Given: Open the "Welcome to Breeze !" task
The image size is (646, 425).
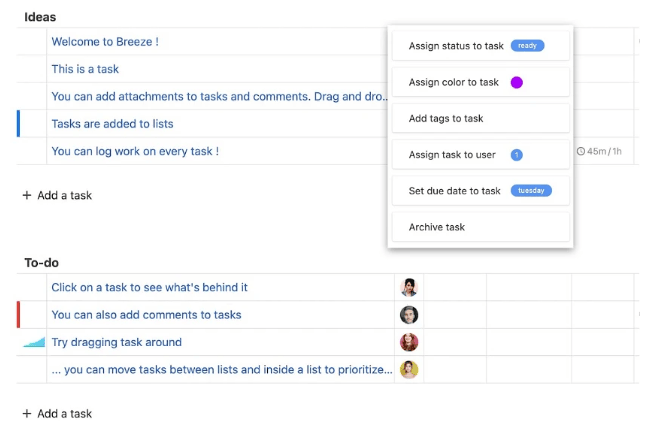Looking at the screenshot, I should click(x=105, y=42).
